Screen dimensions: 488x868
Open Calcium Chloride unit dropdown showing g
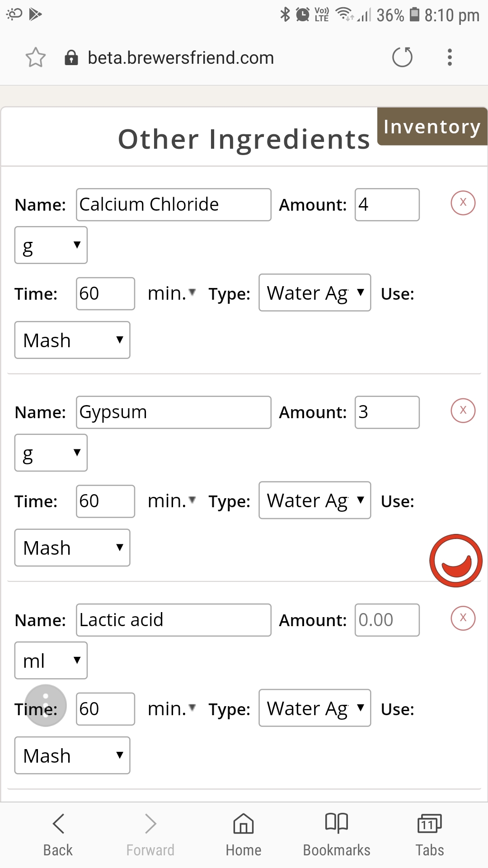[x=51, y=245]
